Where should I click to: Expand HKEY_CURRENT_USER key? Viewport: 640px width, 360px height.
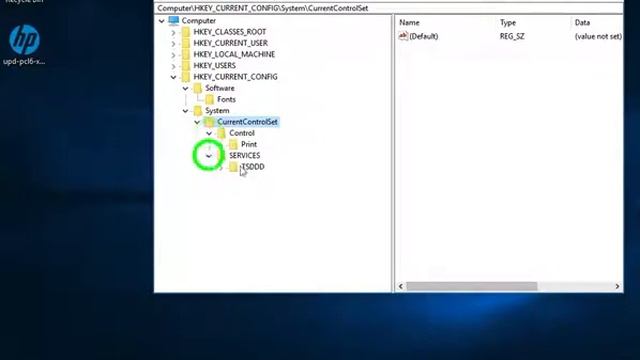tap(173, 43)
